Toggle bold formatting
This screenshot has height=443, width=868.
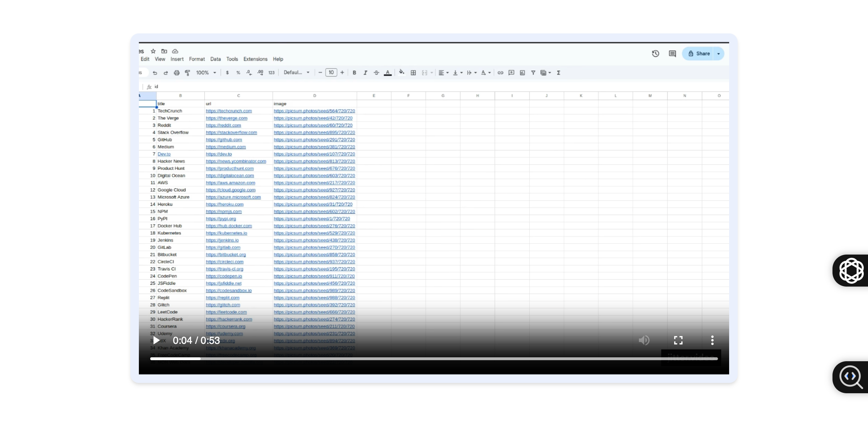(x=354, y=73)
